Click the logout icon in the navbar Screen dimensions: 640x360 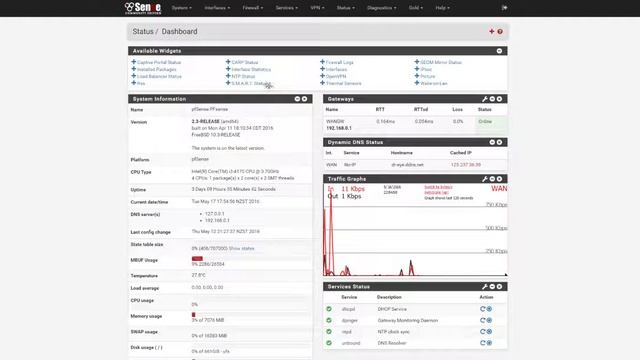pyautogui.click(x=504, y=8)
